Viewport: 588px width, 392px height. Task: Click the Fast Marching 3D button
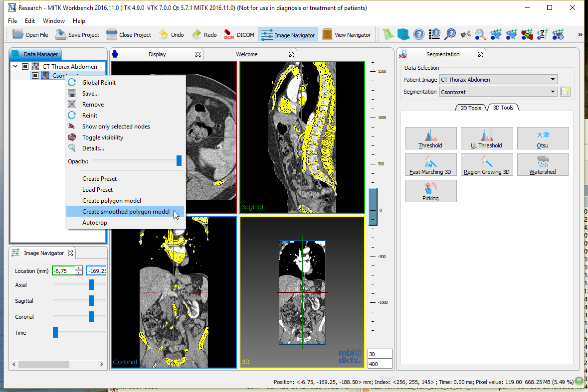tap(430, 164)
